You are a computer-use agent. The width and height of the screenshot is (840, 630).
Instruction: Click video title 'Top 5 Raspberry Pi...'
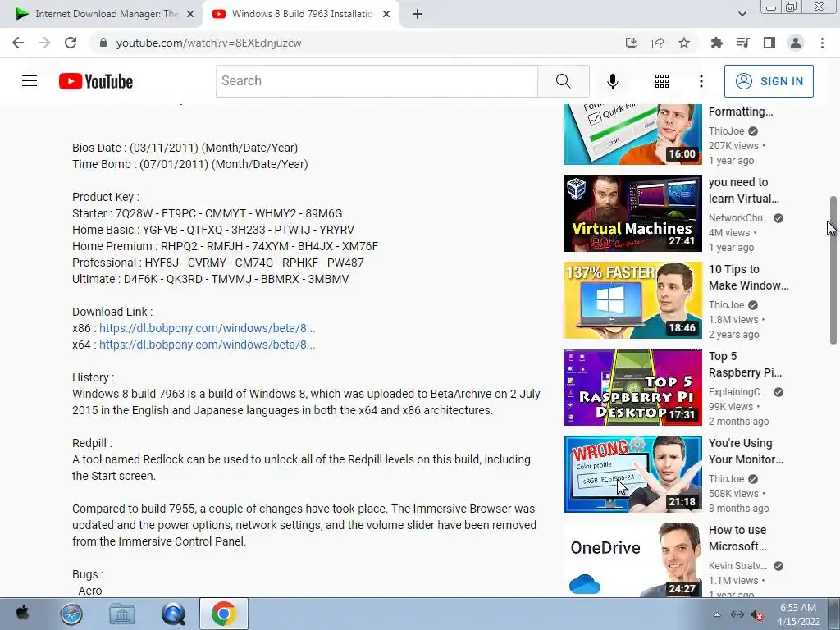[x=745, y=364]
